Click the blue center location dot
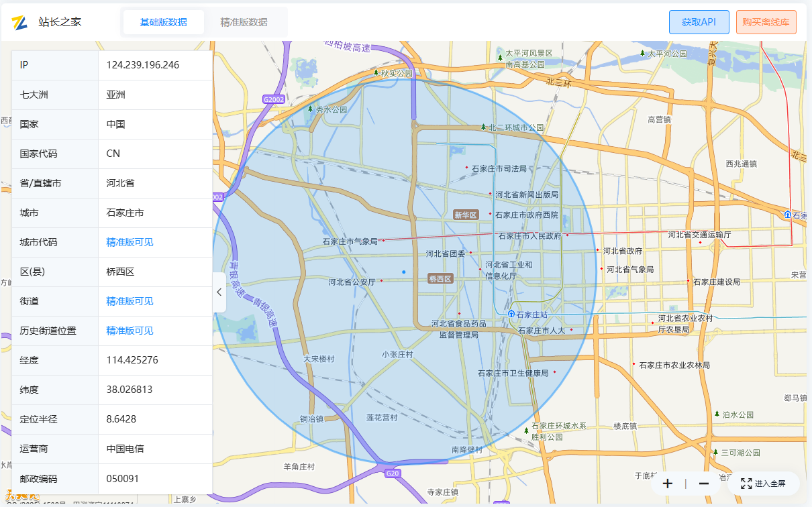Viewport: 812px width, 507px height. [403, 272]
